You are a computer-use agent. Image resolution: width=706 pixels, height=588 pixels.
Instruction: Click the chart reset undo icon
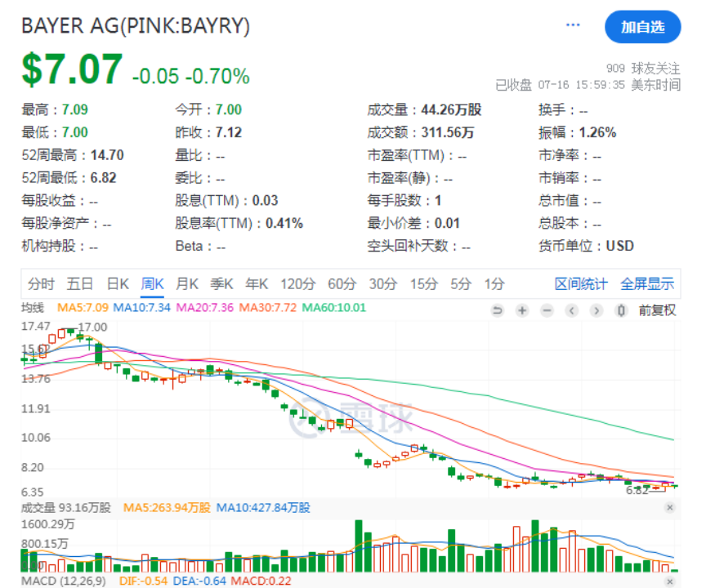497,310
